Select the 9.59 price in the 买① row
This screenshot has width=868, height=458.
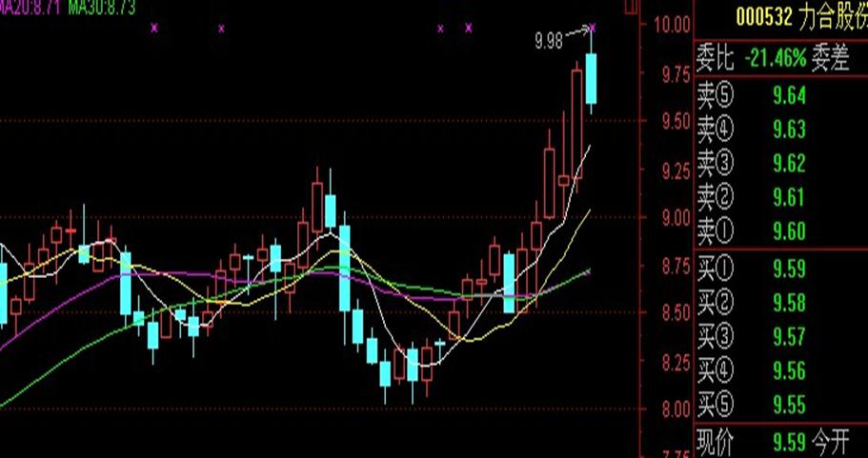point(789,269)
